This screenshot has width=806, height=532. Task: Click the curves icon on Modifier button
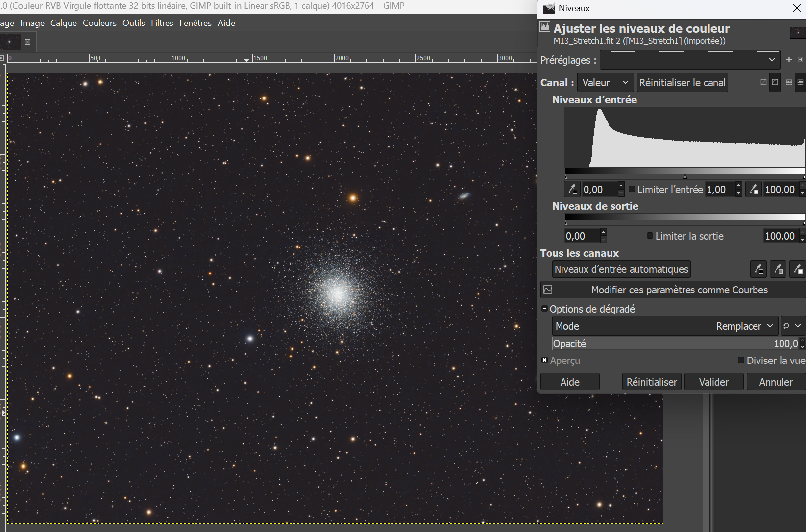pyautogui.click(x=548, y=290)
